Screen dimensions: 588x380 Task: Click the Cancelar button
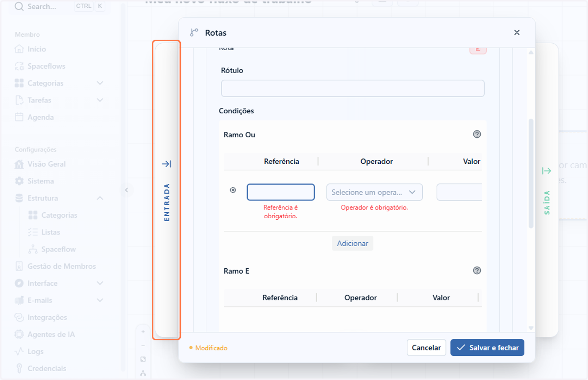point(426,348)
